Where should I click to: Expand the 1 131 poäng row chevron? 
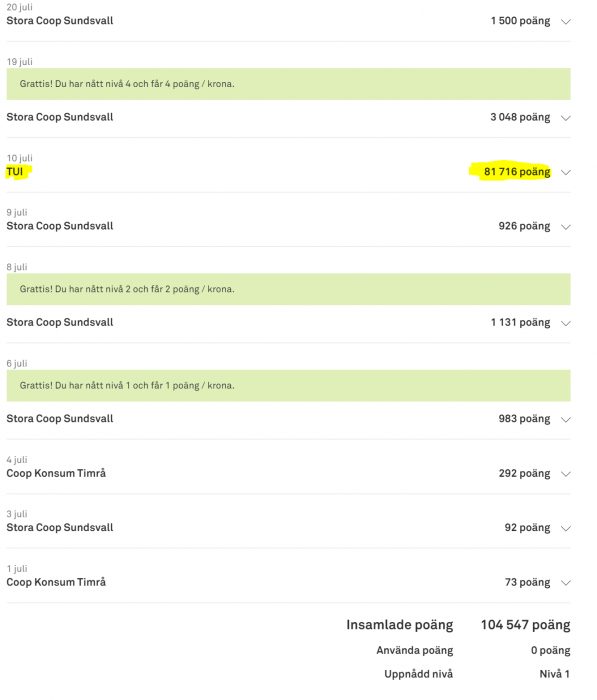point(566,323)
